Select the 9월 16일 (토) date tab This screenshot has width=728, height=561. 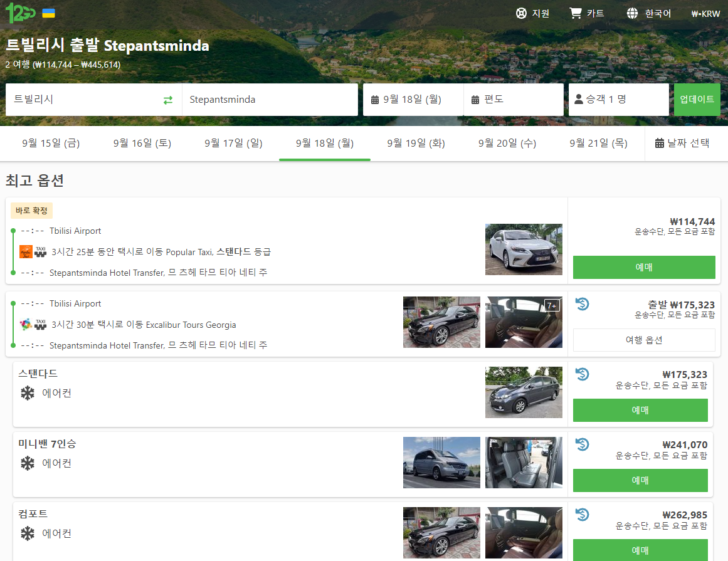142,144
